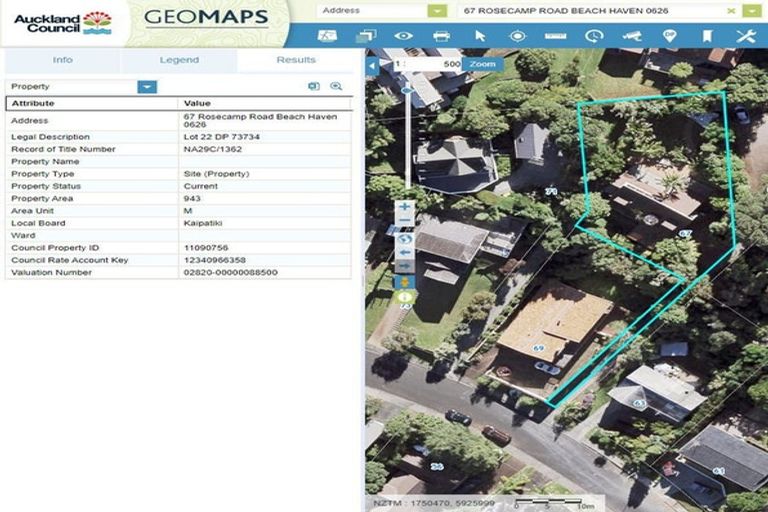Click the full extent globe button
The height and width of the screenshot is (512, 768).
[405, 240]
